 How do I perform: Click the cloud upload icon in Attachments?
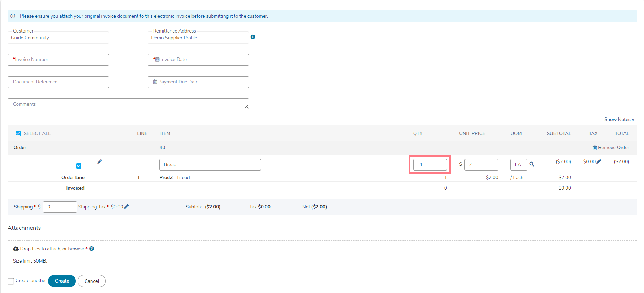tap(16, 249)
